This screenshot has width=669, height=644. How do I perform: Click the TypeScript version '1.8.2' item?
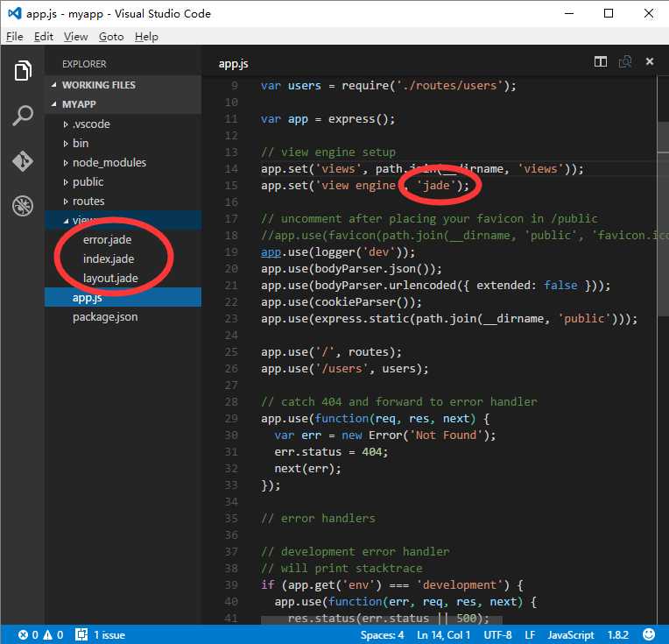pos(617,635)
